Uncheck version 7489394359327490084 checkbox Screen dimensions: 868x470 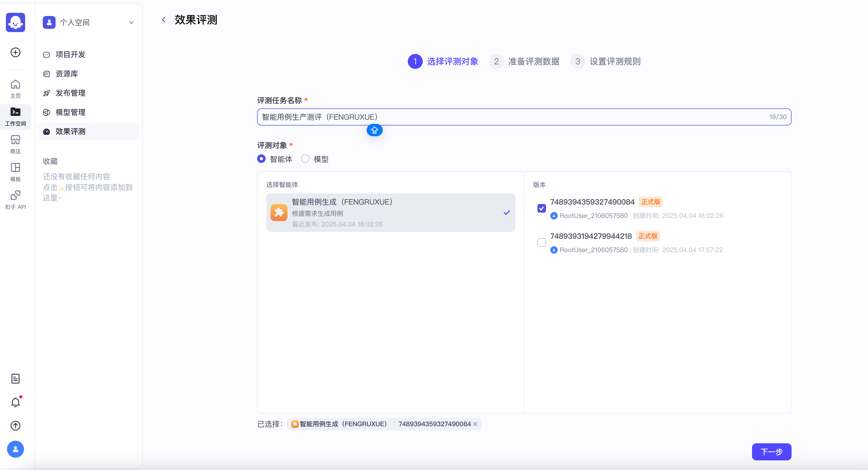(541, 208)
